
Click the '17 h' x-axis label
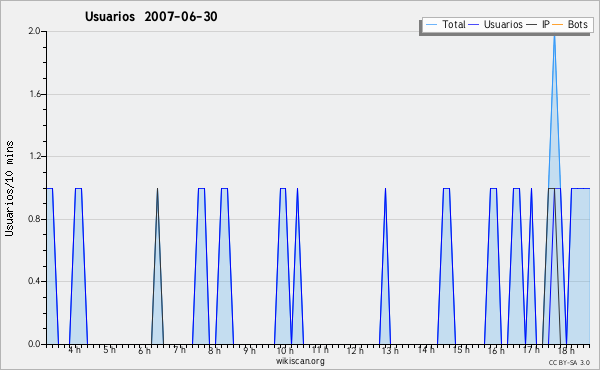point(531,350)
